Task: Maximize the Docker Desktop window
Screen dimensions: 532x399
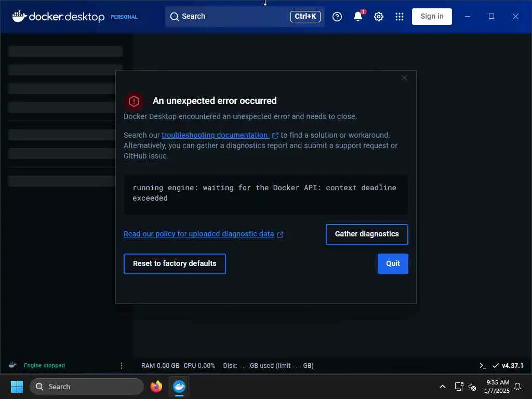Action: [x=491, y=16]
